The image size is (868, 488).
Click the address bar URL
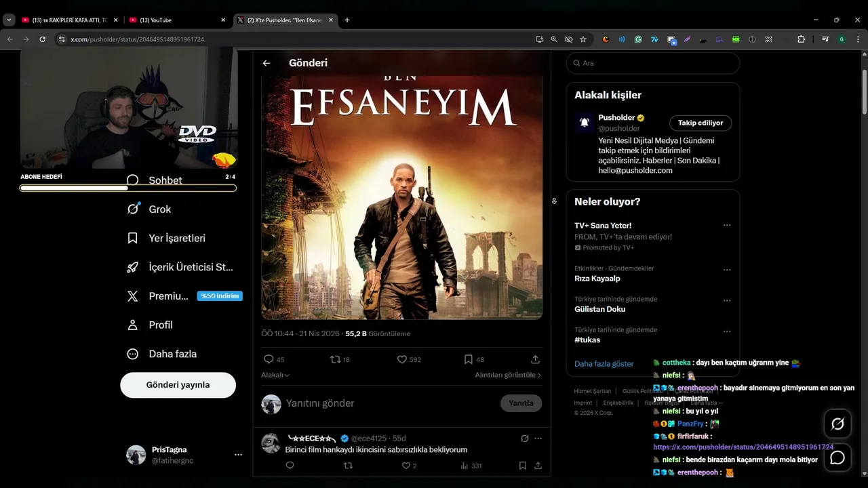[x=138, y=39]
